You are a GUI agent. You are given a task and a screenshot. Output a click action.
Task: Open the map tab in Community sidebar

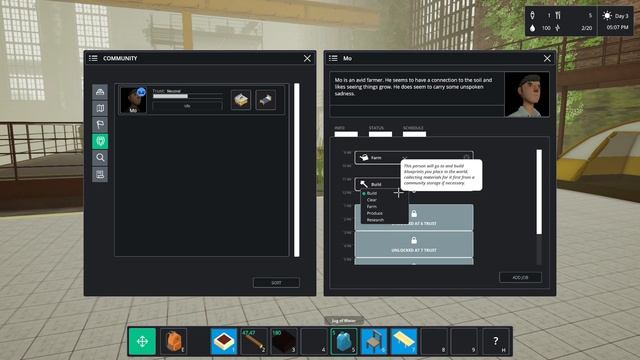(100, 108)
